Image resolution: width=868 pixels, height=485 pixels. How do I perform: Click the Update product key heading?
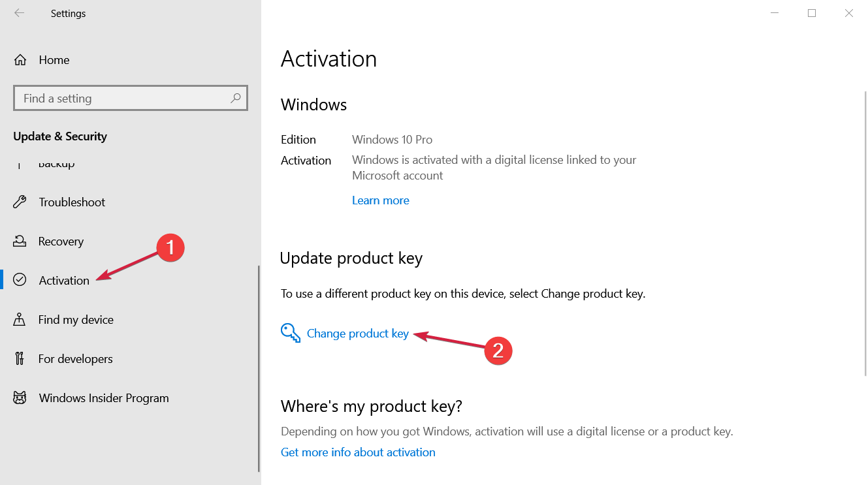click(351, 258)
